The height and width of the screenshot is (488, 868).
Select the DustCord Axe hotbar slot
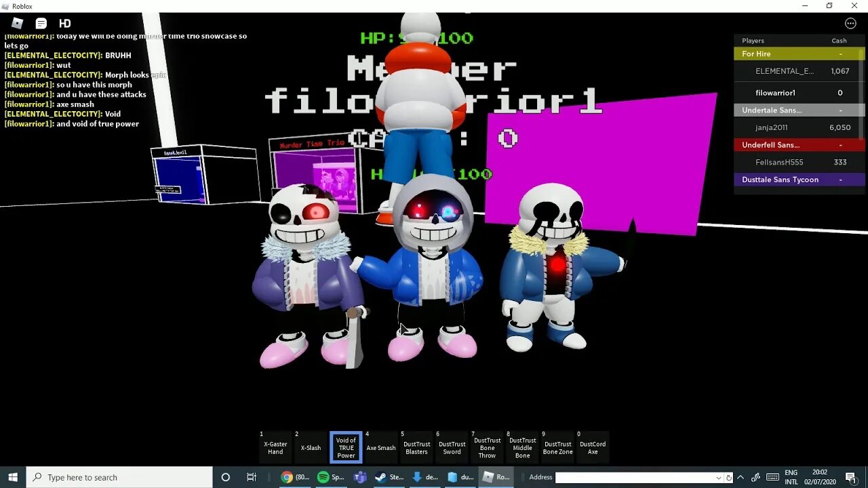point(593,447)
